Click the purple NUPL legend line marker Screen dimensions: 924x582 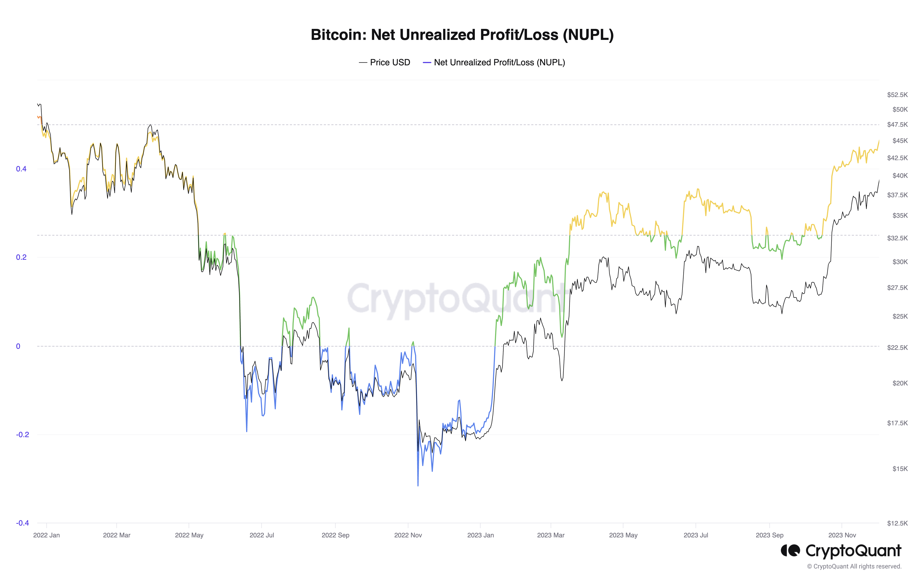click(x=427, y=63)
